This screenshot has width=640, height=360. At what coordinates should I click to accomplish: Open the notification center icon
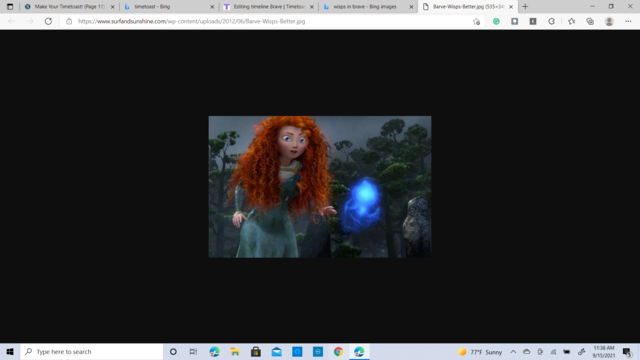[x=627, y=352]
